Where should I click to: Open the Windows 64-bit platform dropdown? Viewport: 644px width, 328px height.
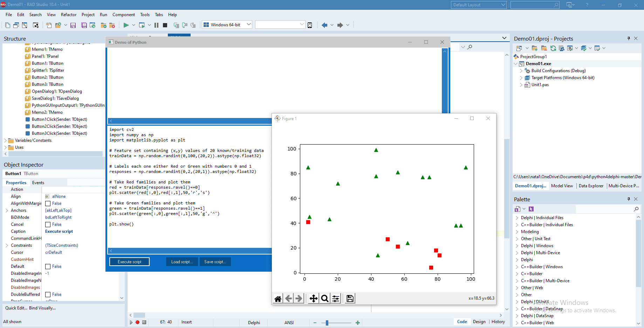coord(227,25)
